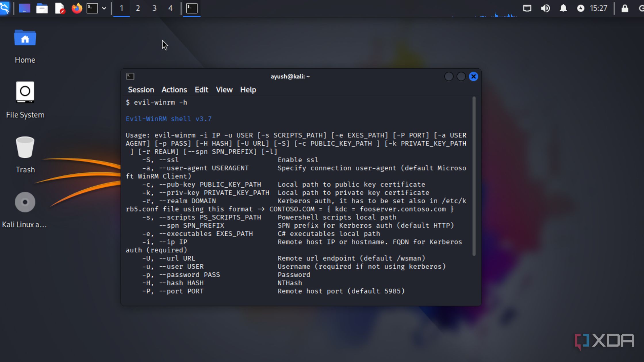Switch to workspace 3
The image size is (644, 362).
click(x=154, y=8)
